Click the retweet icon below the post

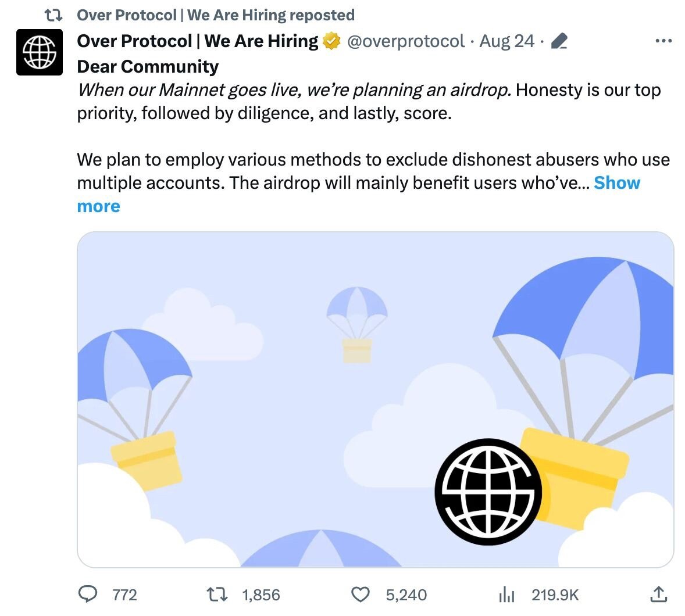(x=217, y=594)
